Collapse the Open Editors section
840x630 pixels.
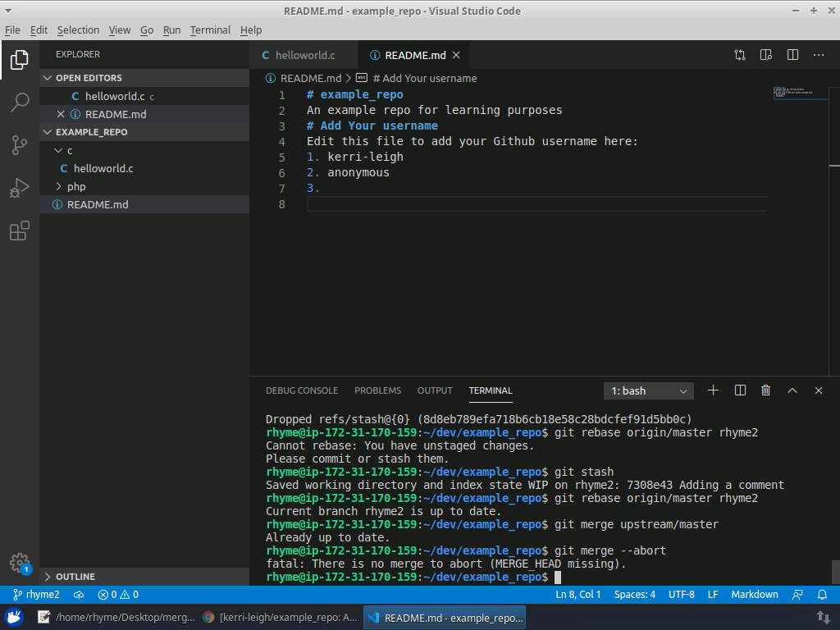click(x=88, y=78)
